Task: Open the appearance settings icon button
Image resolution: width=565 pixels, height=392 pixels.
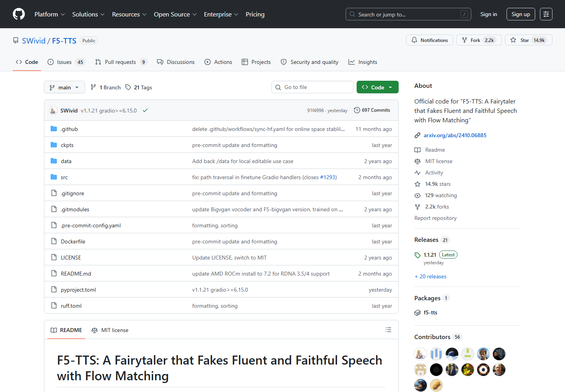Action: (546, 14)
